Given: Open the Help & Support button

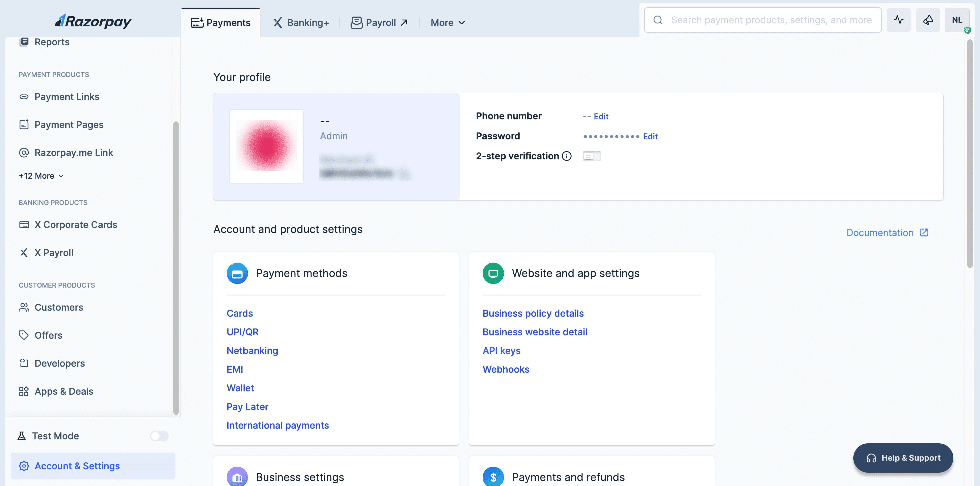Looking at the screenshot, I should [x=903, y=458].
